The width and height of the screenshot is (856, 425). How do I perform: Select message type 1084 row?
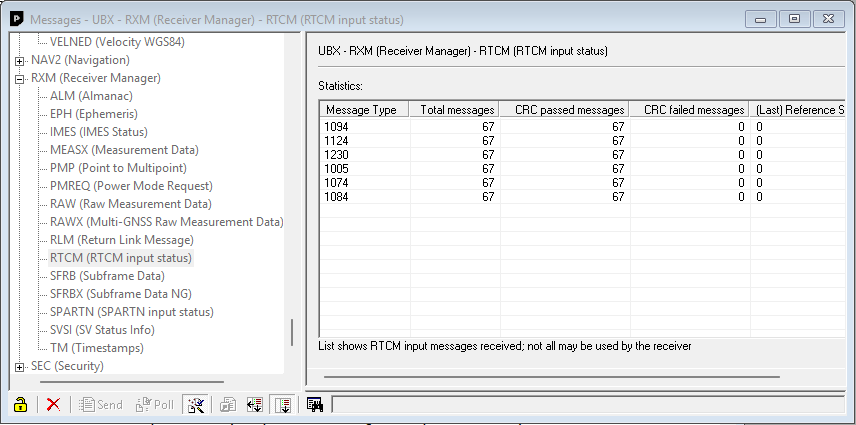[582, 197]
